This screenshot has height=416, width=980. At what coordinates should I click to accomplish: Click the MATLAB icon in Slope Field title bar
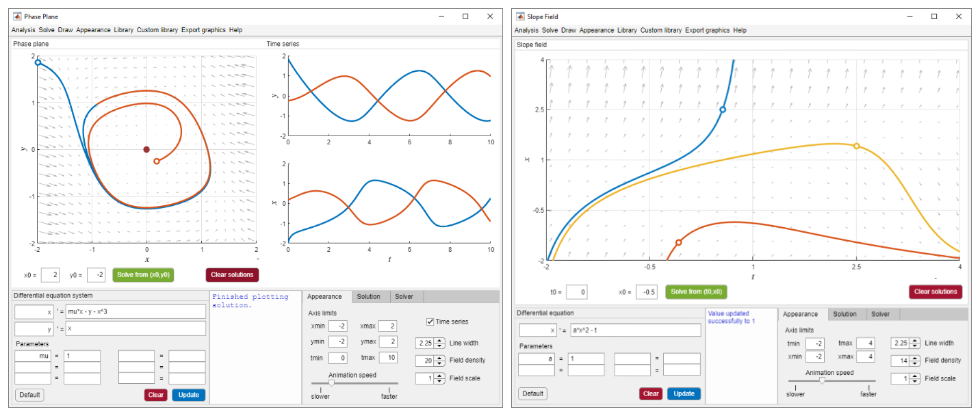pyautogui.click(x=521, y=16)
